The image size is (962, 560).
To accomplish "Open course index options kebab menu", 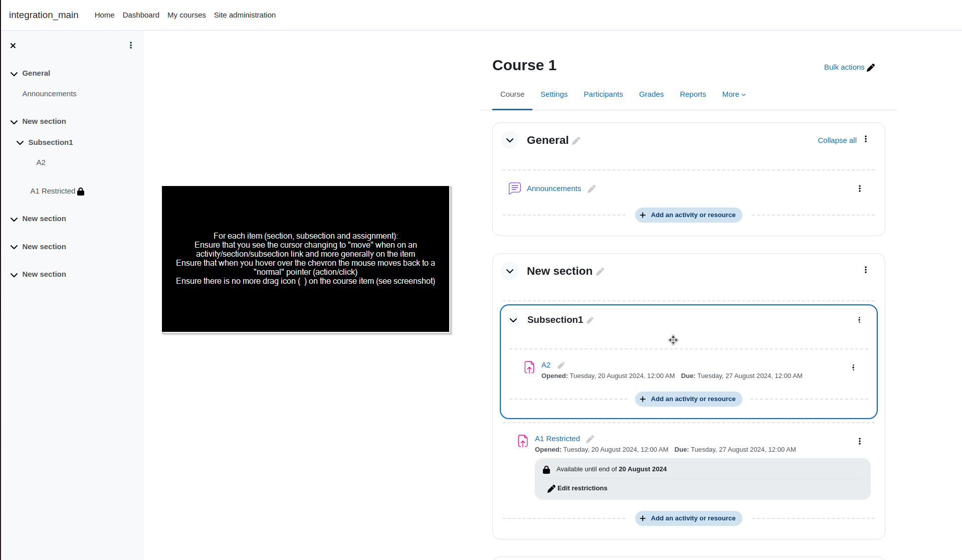I will (x=131, y=45).
